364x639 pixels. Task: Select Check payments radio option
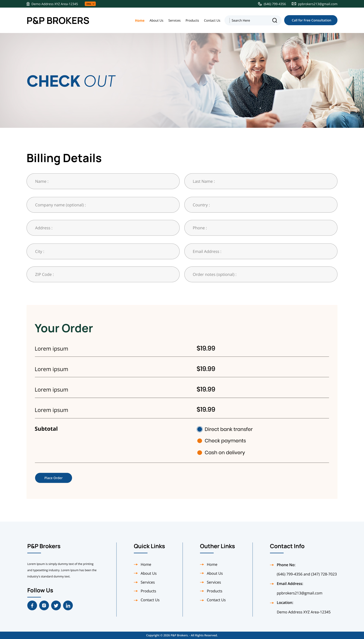coord(199,441)
